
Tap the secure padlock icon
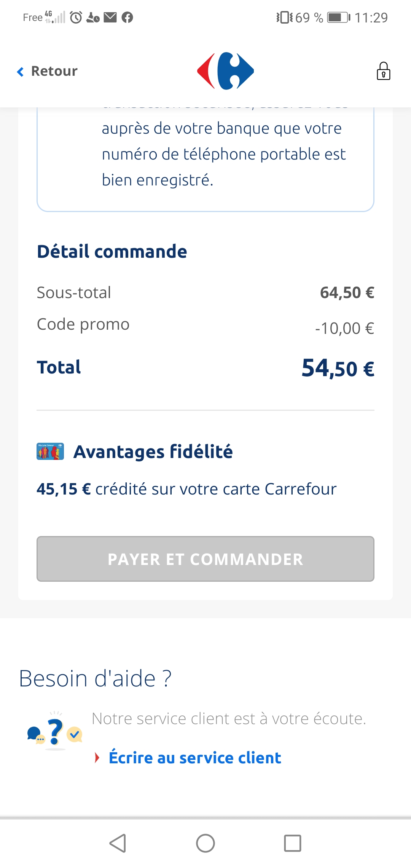click(383, 71)
